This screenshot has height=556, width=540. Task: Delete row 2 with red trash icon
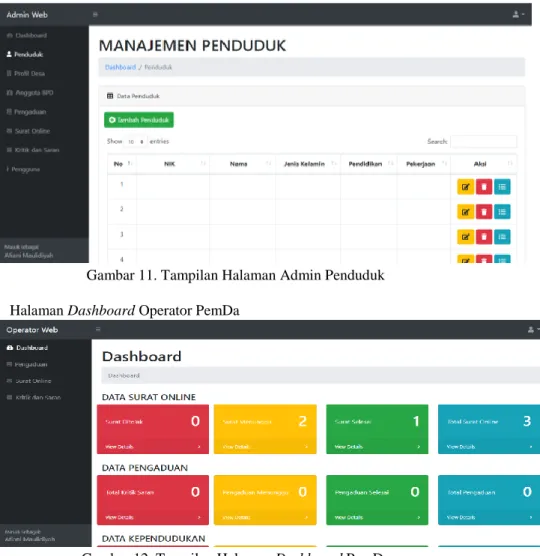coord(484,212)
